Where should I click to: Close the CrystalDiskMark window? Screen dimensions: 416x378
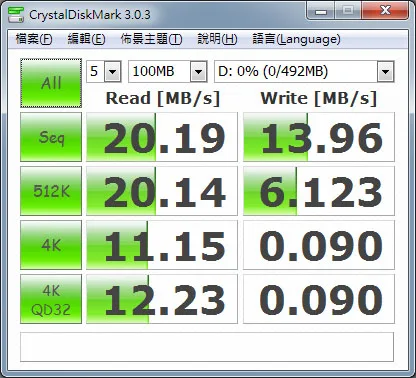tap(385, 11)
